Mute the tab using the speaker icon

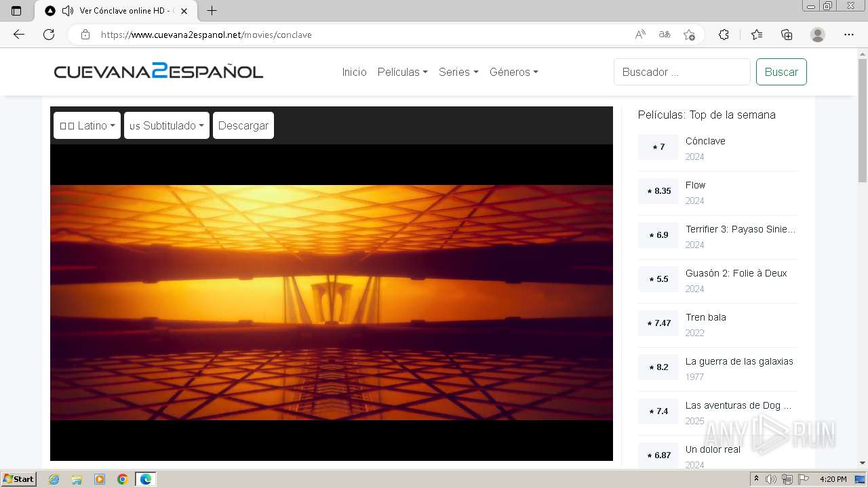click(67, 11)
